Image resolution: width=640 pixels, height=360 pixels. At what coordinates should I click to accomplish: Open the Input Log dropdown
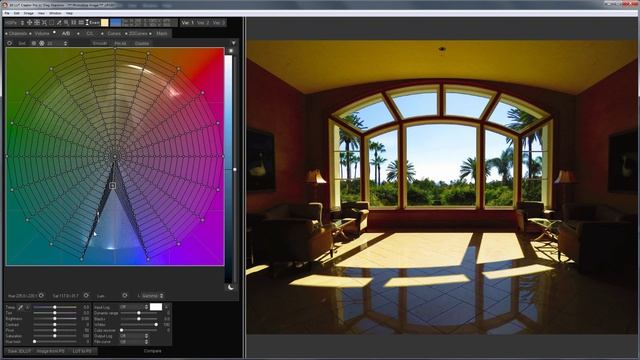(134, 307)
